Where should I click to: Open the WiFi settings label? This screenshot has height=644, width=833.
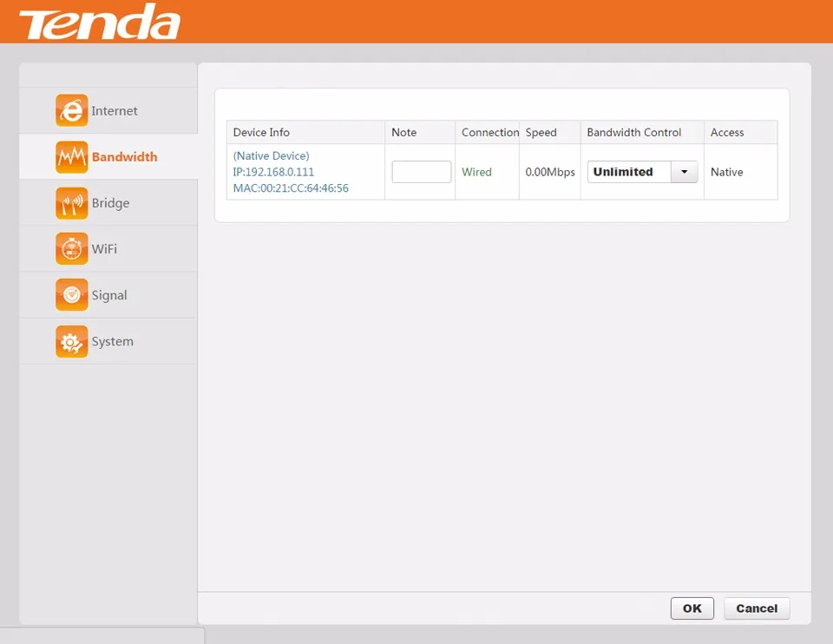(104, 249)
